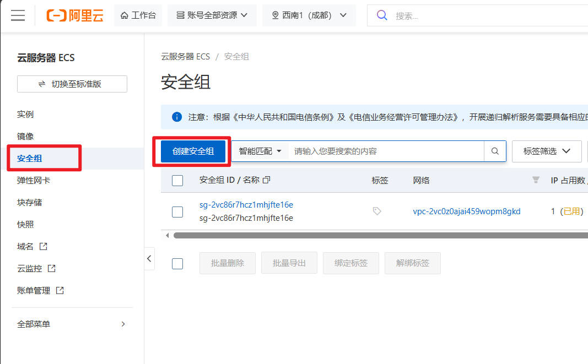Open the hamburger navigation menu

[x=18, y=15]
